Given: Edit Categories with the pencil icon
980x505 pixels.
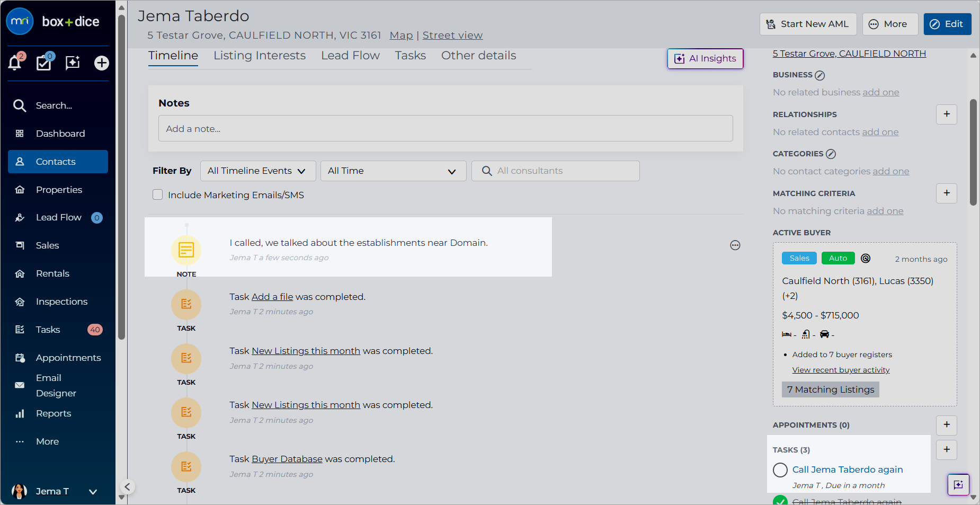Looking at the screenshot, I should click(831, 154).
